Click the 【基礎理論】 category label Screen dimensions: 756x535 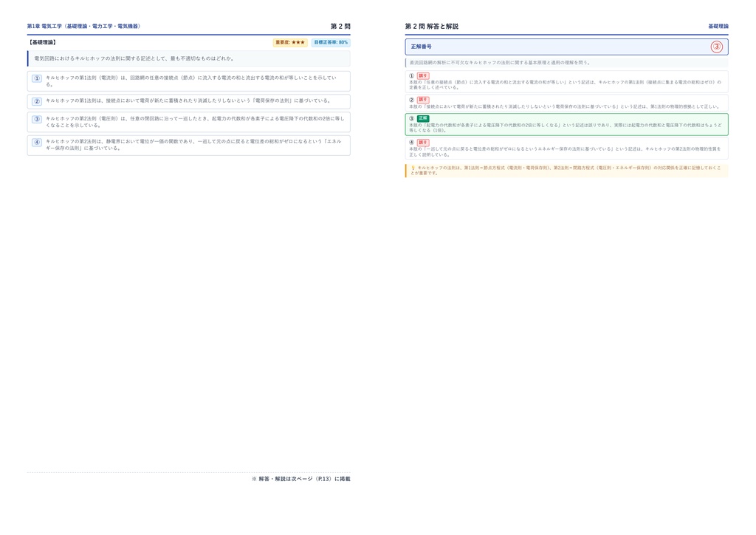tap(42, 42)
